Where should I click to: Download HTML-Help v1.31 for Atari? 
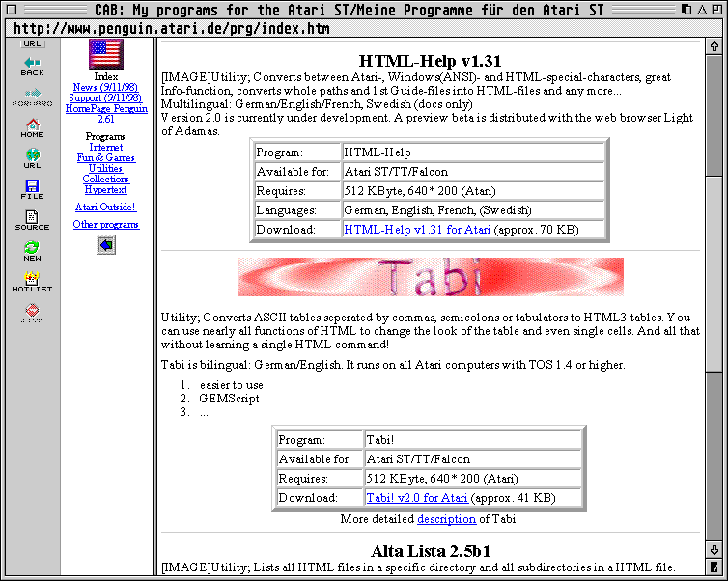click(417, 230)
